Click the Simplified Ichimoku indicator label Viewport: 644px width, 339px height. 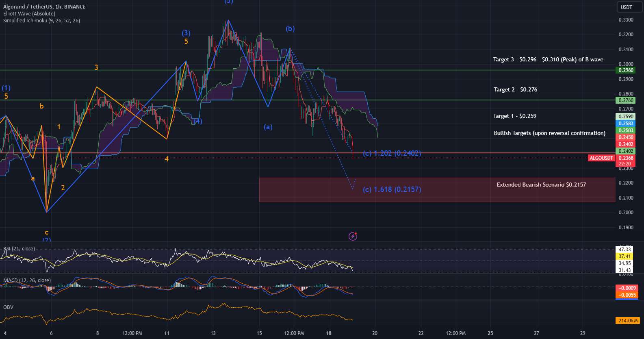point(41,20)
